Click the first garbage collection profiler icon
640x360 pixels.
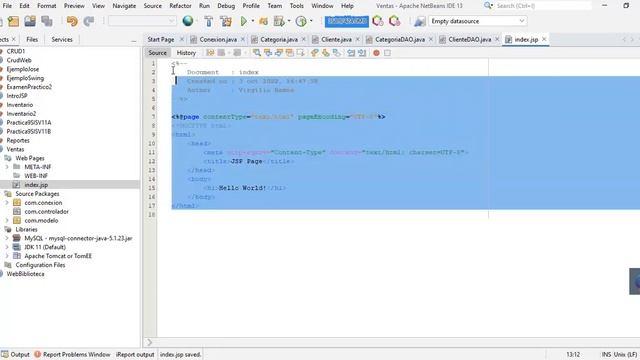point(378,21)
